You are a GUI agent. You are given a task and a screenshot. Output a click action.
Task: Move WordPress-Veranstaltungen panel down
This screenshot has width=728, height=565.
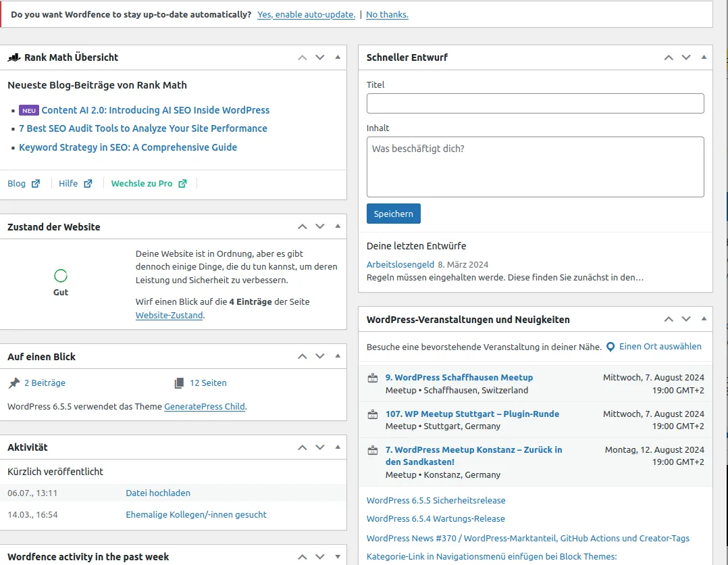[x=686, y=319]
